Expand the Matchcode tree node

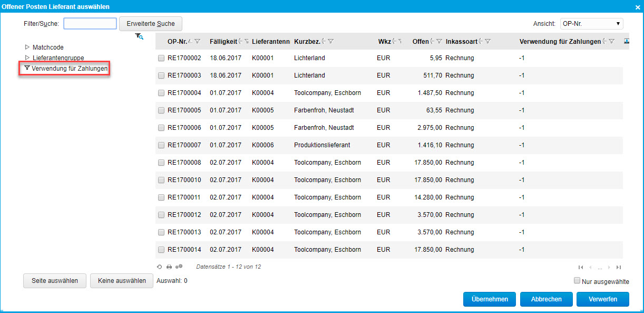click(x=27, y=48)
